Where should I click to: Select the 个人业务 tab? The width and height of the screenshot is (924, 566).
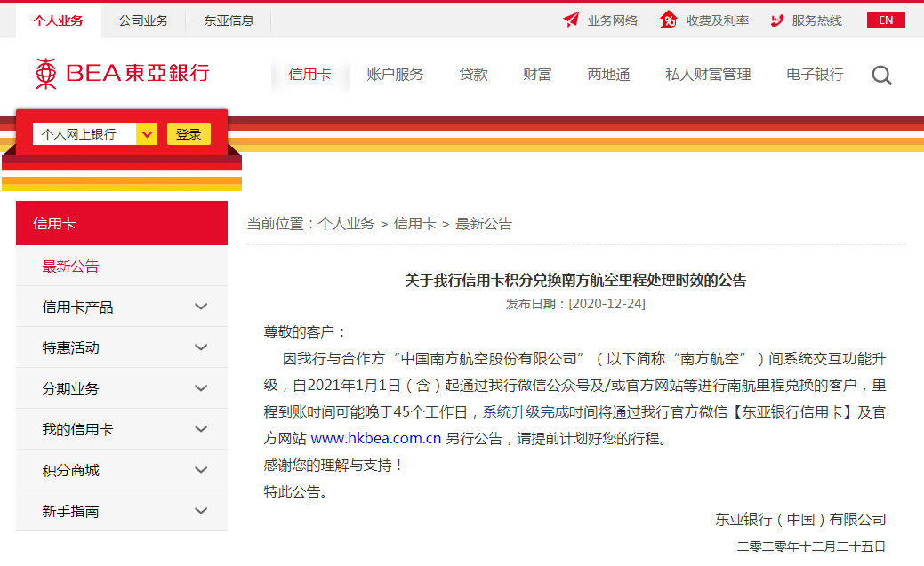tap(59, 20)
